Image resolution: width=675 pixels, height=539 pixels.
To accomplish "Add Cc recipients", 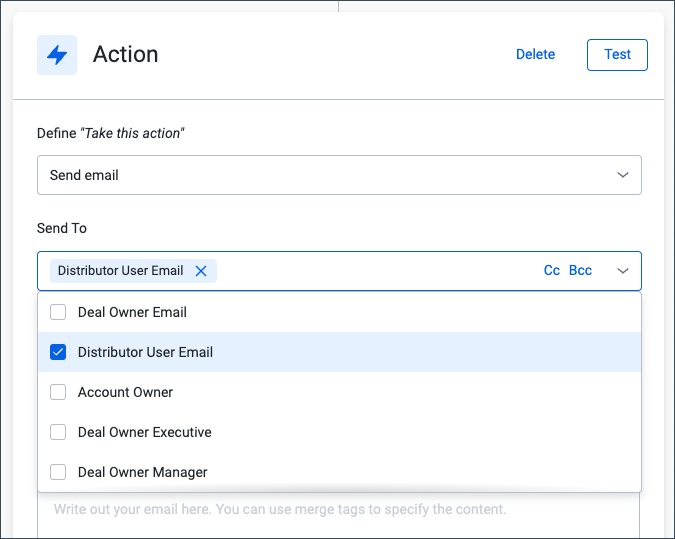I will [x=552, y=270].
